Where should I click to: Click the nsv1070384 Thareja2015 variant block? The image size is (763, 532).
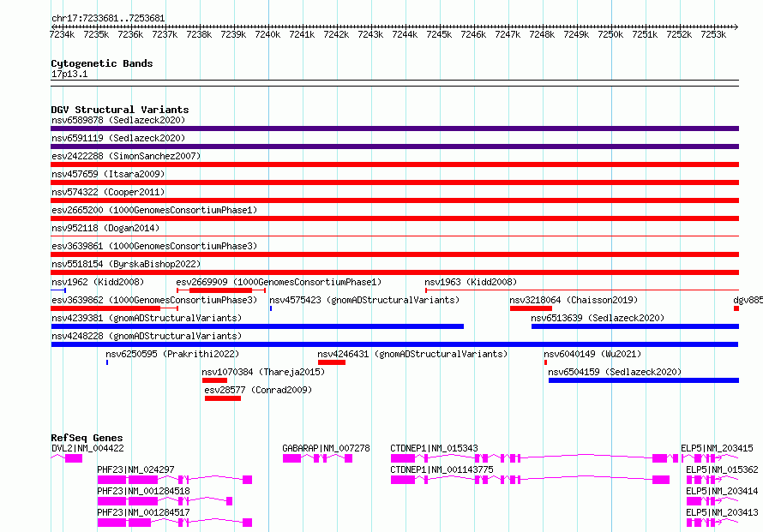click(x=214, y=380)
